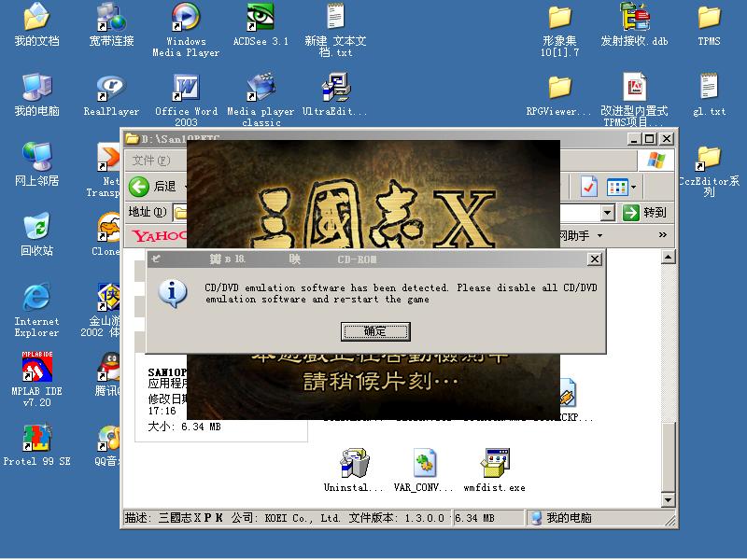The width and height of the screenshot is (747, 560).
Task: Close the CD-ROM emulation warning dialog
Action: pyautogui.click(x=594, y=259)
